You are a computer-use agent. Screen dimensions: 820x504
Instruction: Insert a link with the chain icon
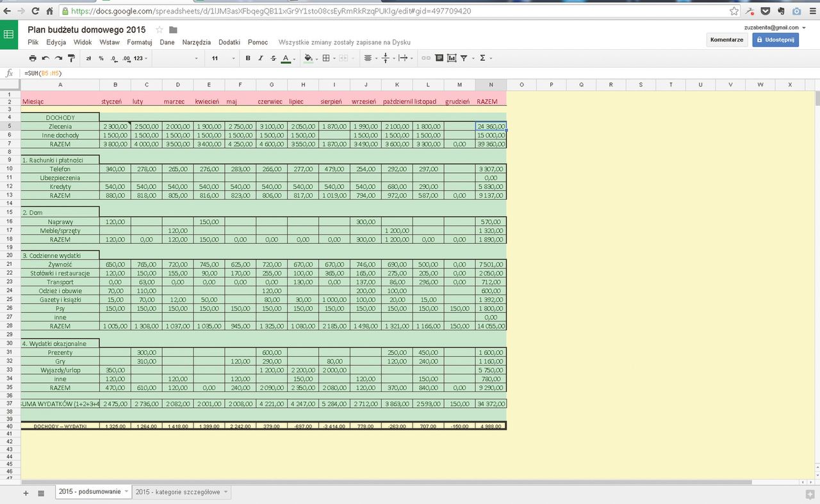click(425, 58)
